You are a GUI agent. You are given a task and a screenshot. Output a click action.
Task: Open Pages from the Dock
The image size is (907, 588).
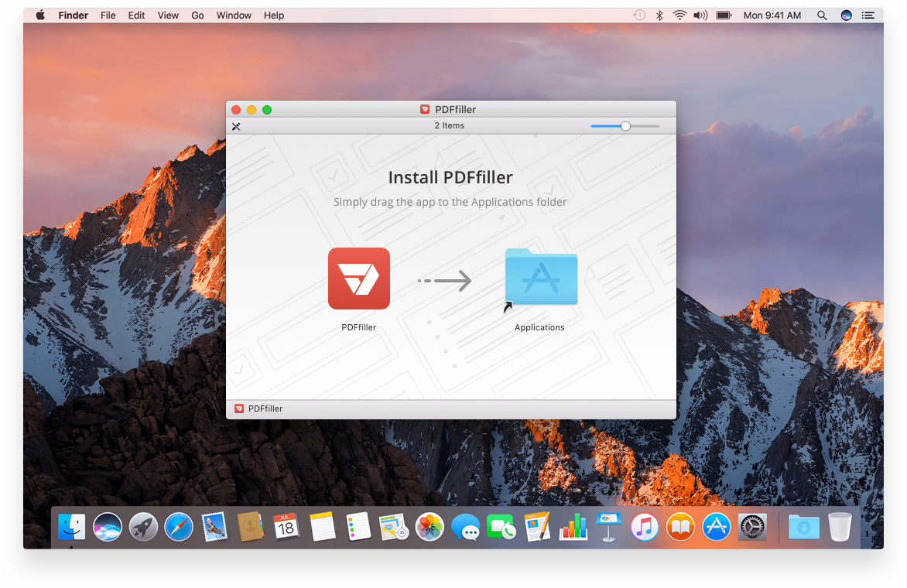click(x=537, y=527)
